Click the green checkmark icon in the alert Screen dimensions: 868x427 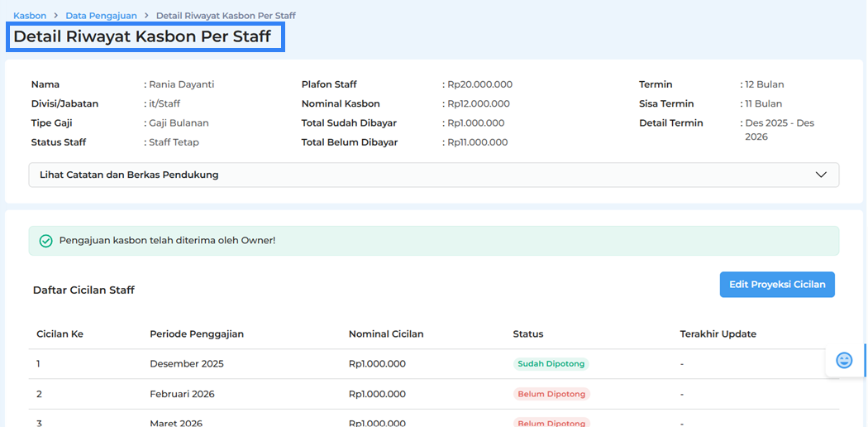46,241
